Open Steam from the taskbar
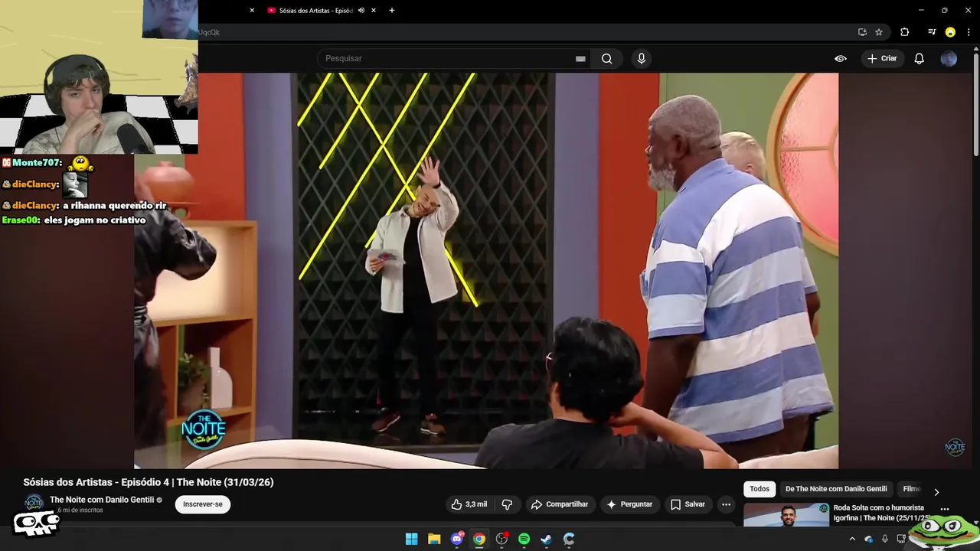The image size is (980, 551). [547, 539]
